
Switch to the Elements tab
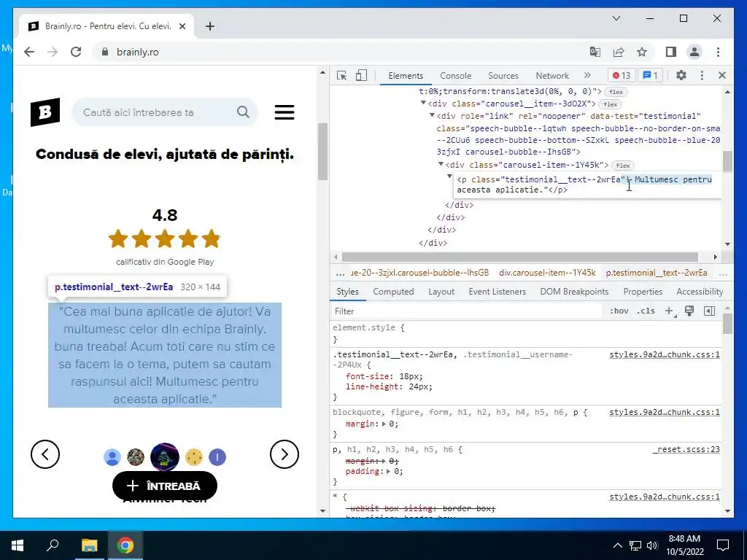click(406, 76)
